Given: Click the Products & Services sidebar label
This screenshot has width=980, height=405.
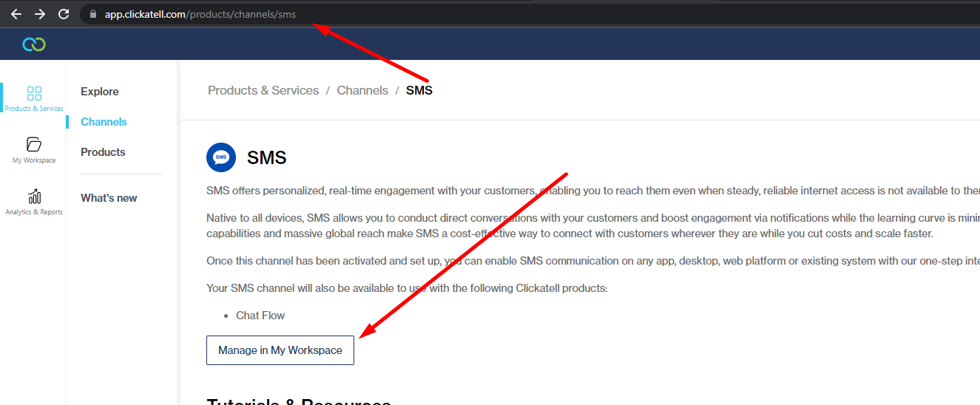Looking at the screenshot, I should [x=34, y=109].
